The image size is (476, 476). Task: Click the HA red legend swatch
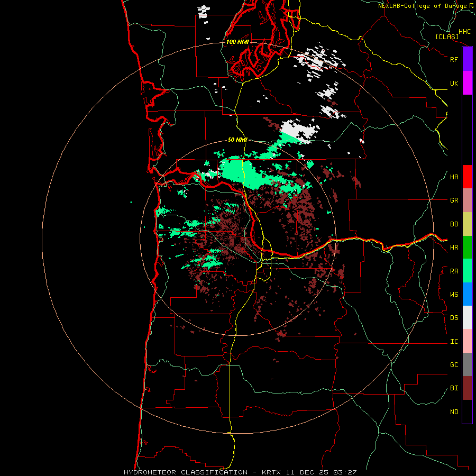[x=467, y=177]
